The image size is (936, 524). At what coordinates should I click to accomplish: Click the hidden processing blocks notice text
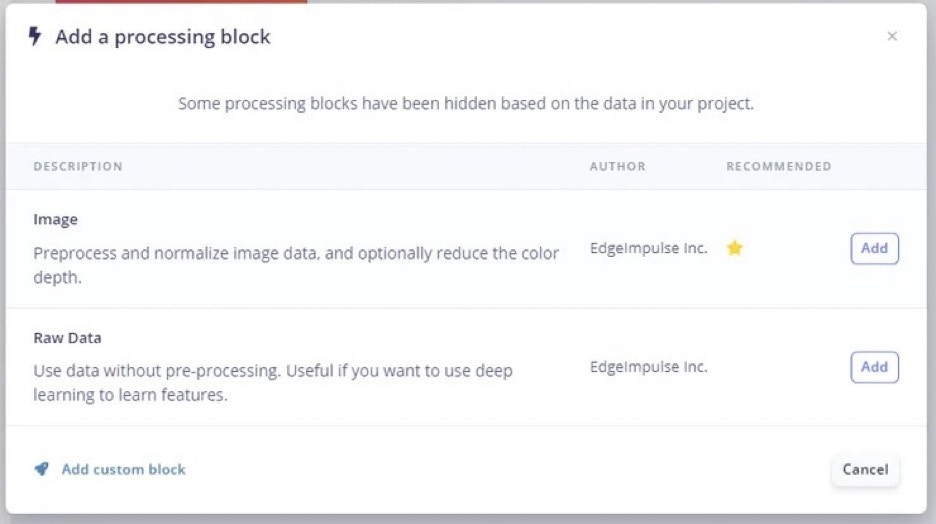(x=466, y=103)
